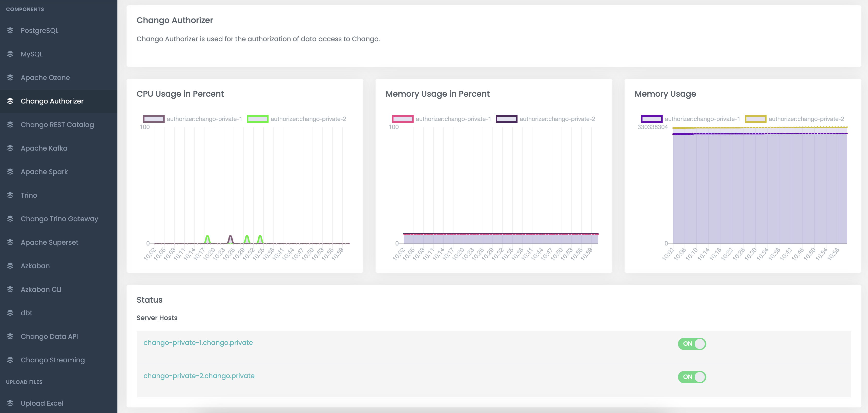Open the MySQL component page
868x413 pixels.
[59, 54]
